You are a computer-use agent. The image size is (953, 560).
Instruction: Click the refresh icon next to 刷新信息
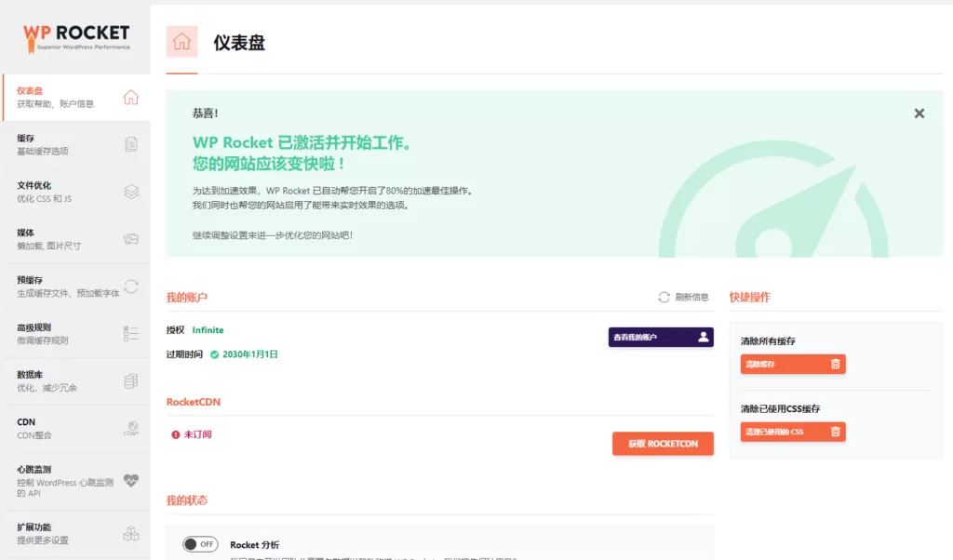click(663, 295)
